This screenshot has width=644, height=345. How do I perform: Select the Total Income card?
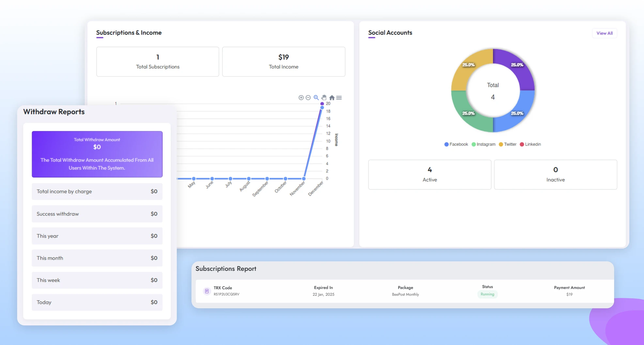pos(283,62)
